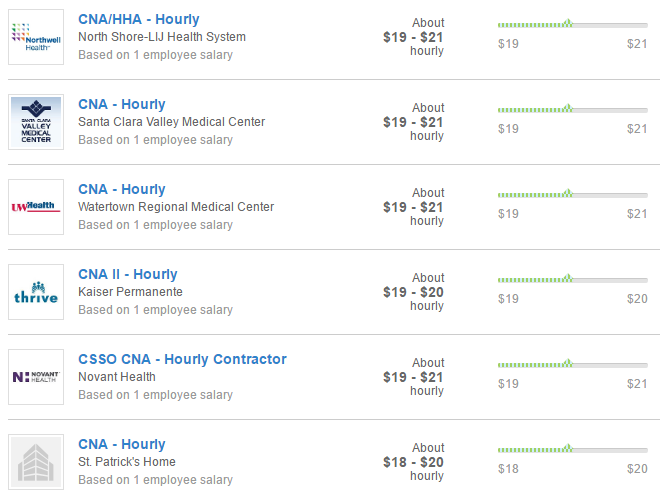The image size is (660, 500).
Task: Click the St. Patrick's Home salary range bar
Action: [572, 449]
